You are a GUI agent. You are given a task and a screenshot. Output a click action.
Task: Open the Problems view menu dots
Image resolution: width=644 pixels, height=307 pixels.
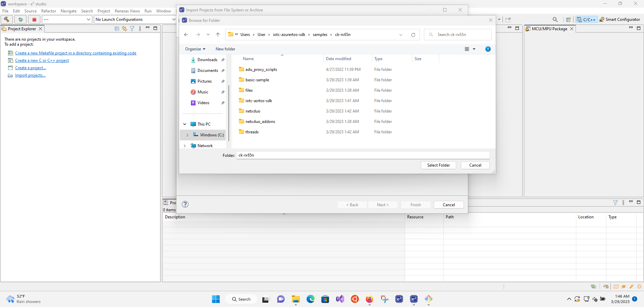point(623,203)
